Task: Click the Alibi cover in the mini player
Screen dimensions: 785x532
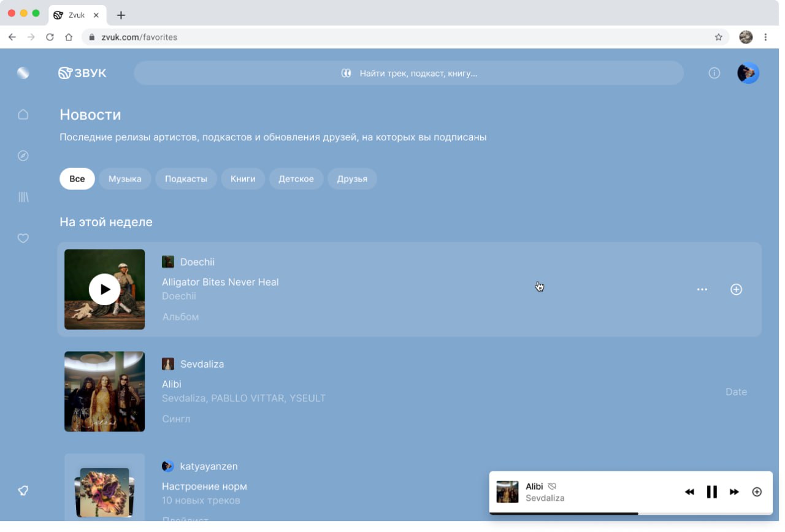Action: 507,492
